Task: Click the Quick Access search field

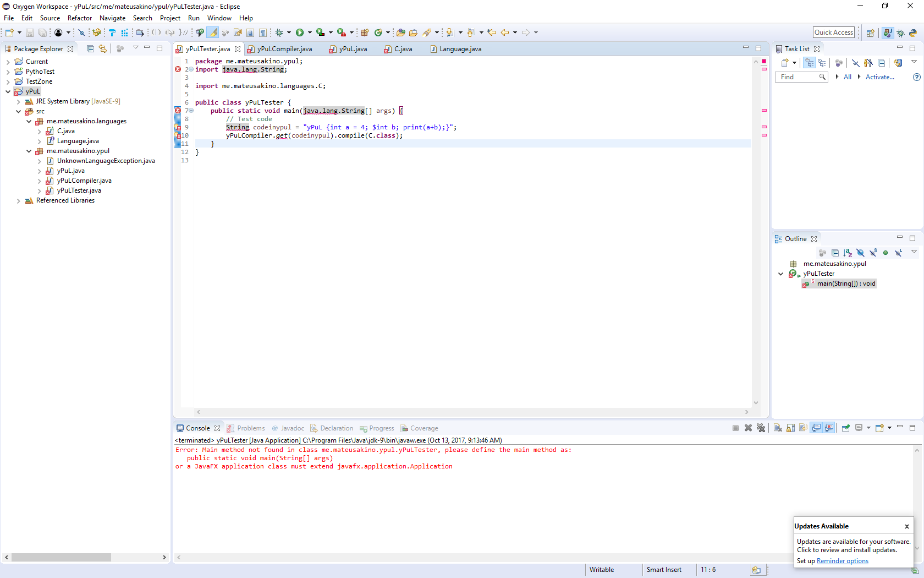Action: click(834, 32)
